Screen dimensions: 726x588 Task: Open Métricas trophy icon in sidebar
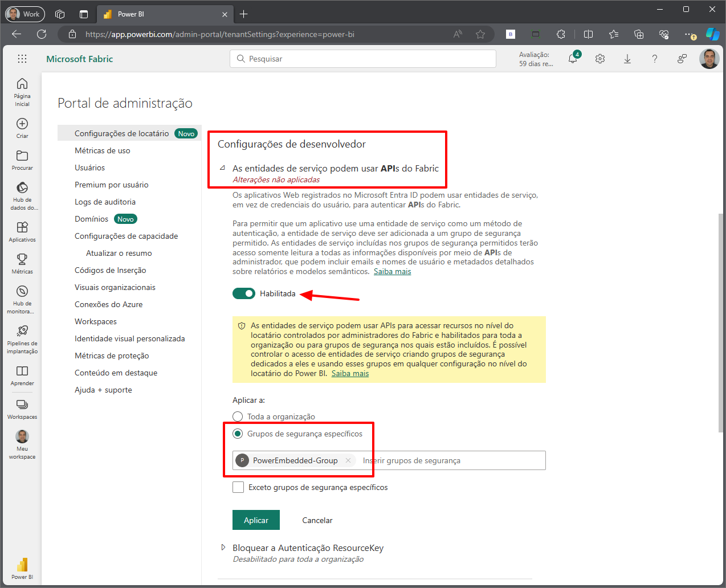(22, 259)
